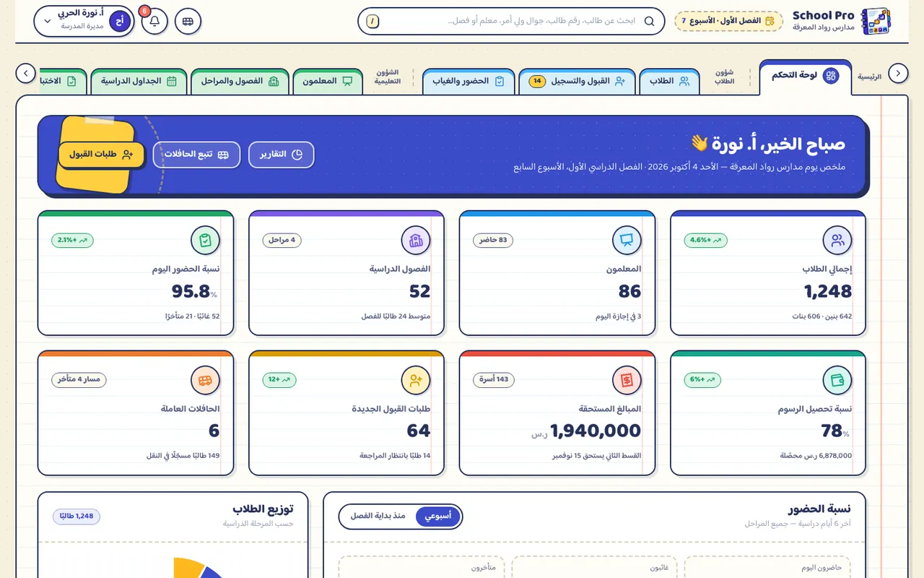Click the التقارير button
Viewport: 924px width, 578px height.
coord(282,155)
